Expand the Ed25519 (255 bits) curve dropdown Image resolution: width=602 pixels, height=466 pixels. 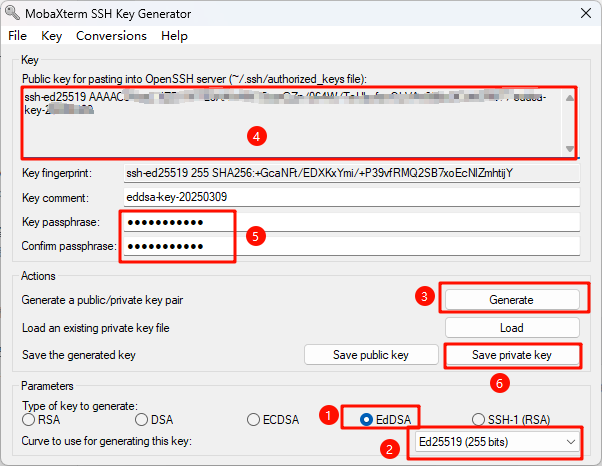coord(497,442)
